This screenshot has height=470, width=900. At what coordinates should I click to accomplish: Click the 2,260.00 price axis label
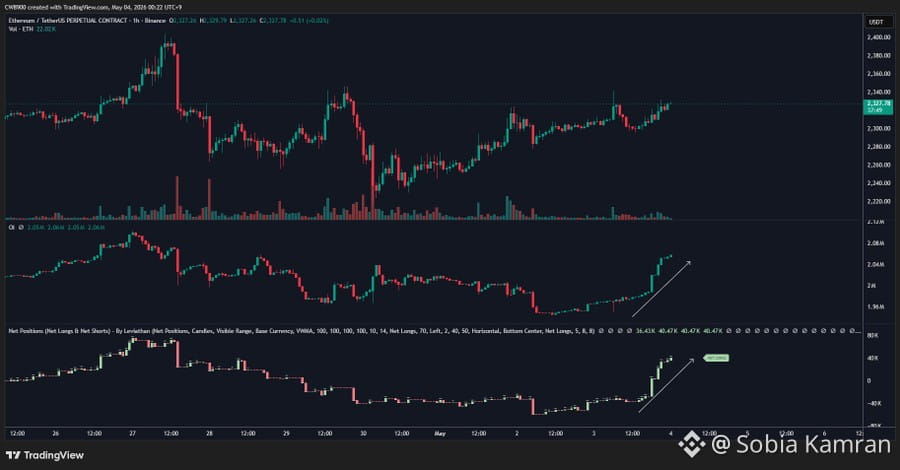coord(879,165)
